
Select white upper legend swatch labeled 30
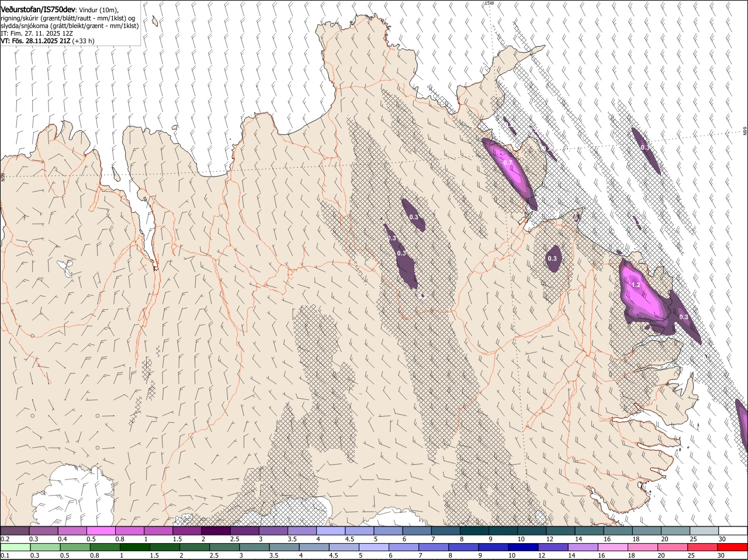tap(733, 531)
